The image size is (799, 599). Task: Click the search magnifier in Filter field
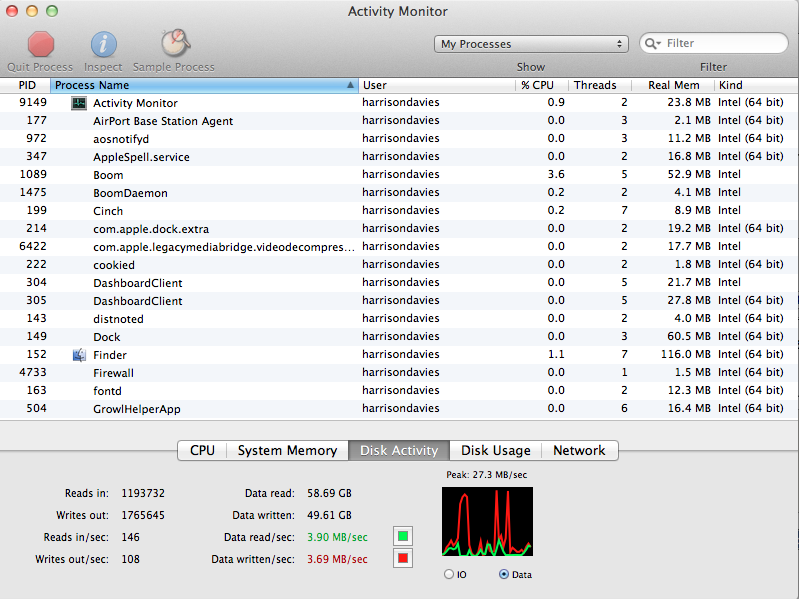(x=652, y=43)
